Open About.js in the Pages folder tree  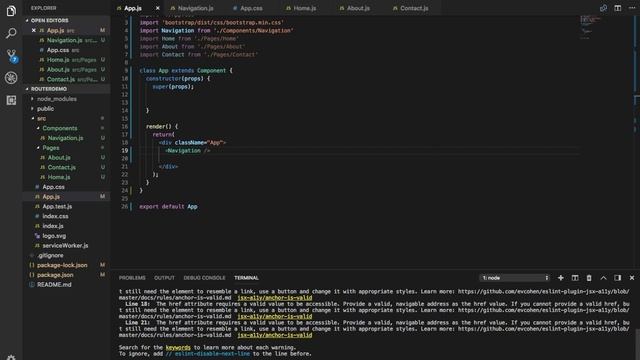(x=59, y=158)
